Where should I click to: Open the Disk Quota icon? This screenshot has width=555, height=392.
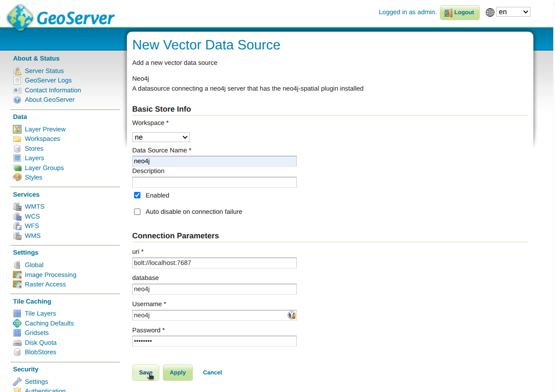pyautogui.click(x=17, y=343)
